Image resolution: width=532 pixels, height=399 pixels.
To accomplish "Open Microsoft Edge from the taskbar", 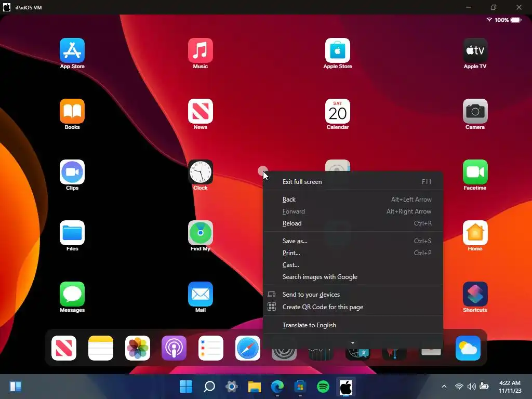I will pyautogui.click(x=277, y=387).
